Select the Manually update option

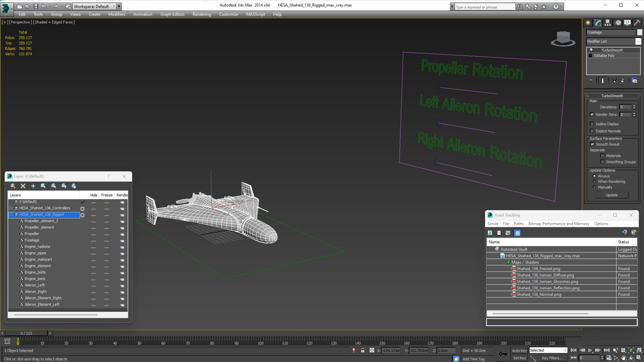(595, 187)
